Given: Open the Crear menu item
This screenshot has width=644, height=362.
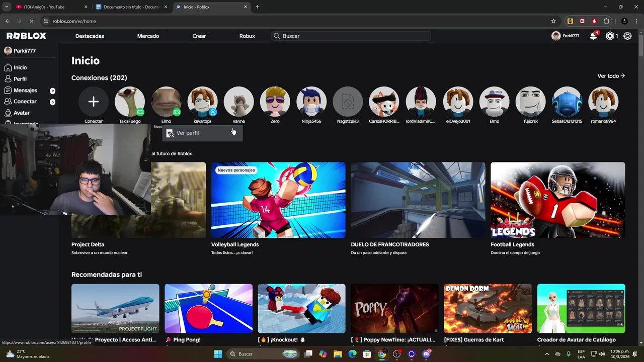Looking at the screenshot, I should click(x=199, y=36).
